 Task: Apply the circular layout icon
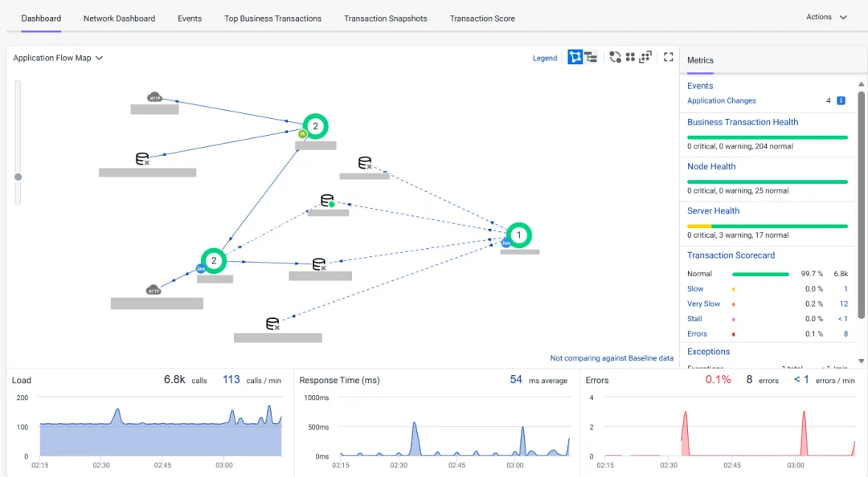click(x=615, y=57)
